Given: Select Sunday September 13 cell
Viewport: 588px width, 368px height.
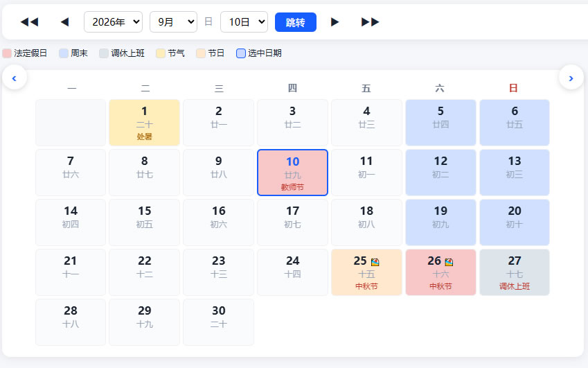Looking at the screenshot, I should (515, 173).
